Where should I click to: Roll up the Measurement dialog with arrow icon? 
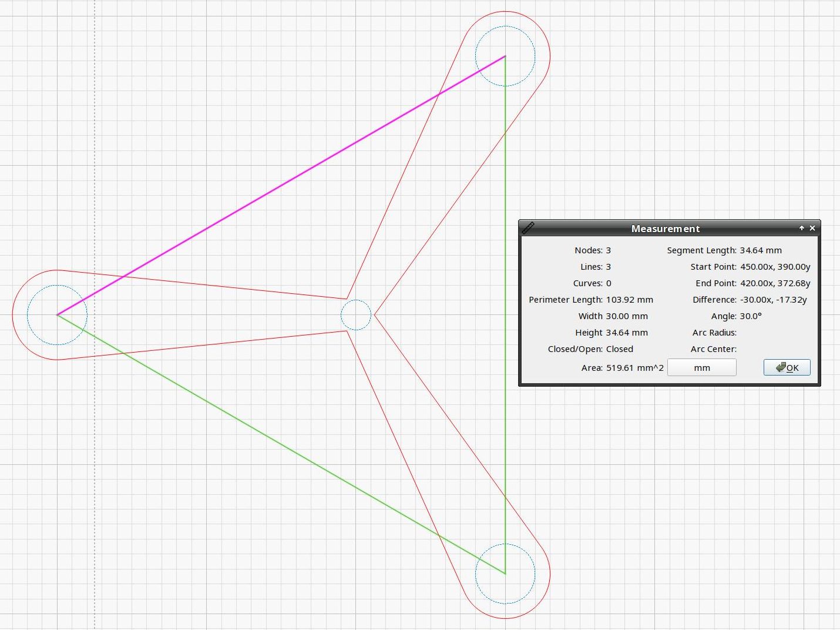point(801,228)
